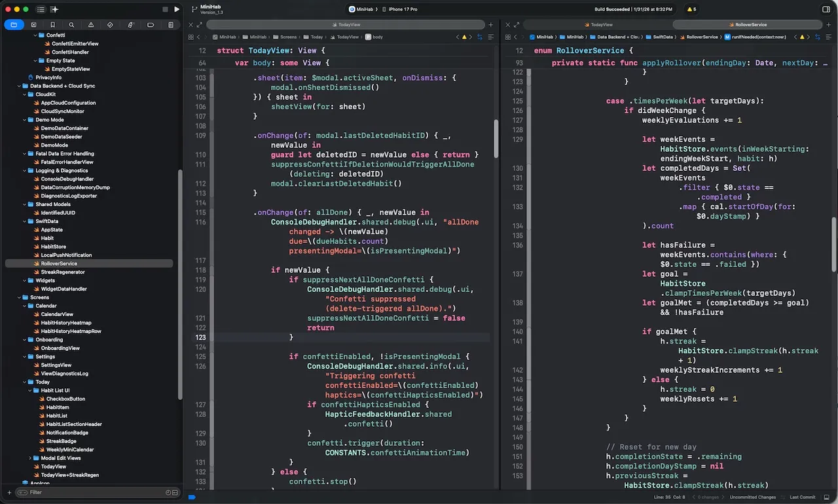Viewport: 838px width, 504px height.
Task: Toggle the navigator sidebar visibility
Action: point(41,9)
